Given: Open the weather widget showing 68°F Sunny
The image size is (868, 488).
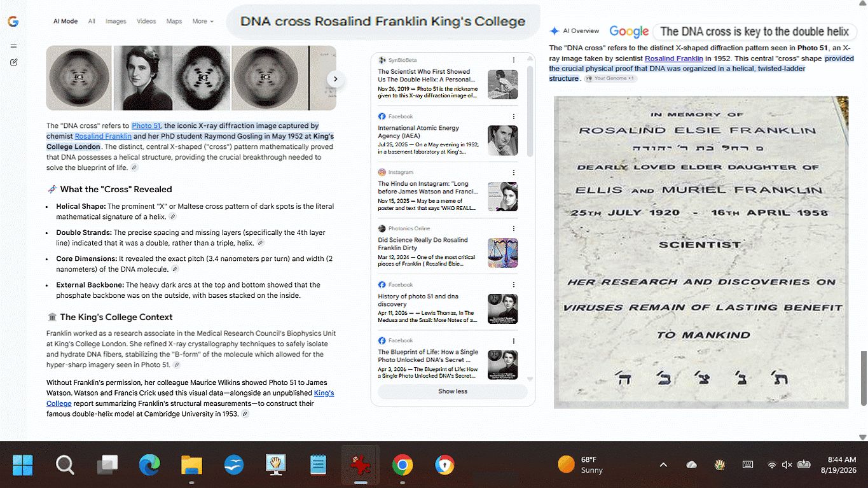Looking at the screenshot, I should (580, 465).
